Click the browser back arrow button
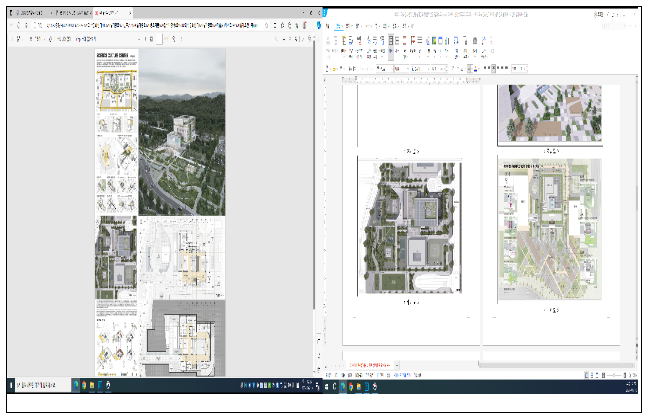Screen dimensions: 649x420 coord(11,25)
